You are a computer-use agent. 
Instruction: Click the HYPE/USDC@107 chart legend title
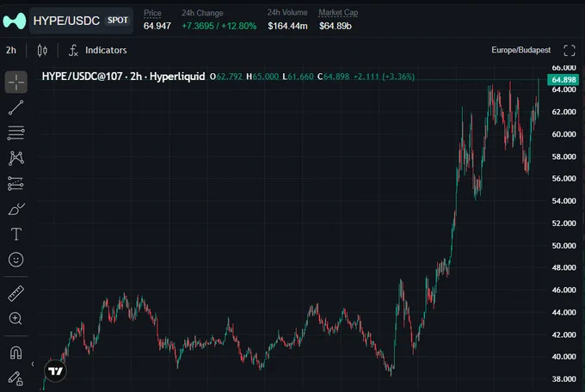(124, 77)
